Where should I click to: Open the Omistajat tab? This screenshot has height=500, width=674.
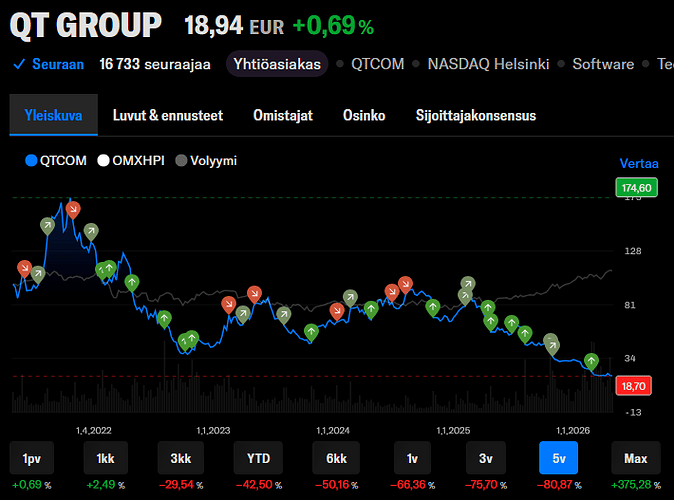[x=283, y=115]
